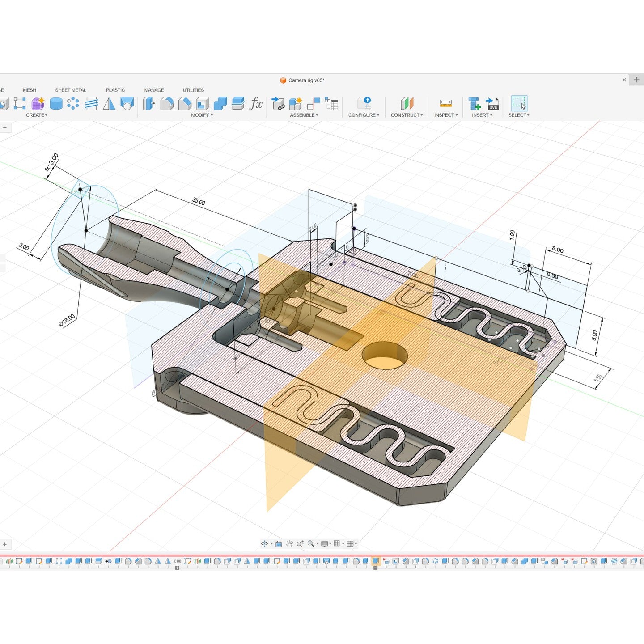Viewport: 644px width, 644px height.
Task: Open the UTILITIES ribbon tab
Action: pos(193,90)
